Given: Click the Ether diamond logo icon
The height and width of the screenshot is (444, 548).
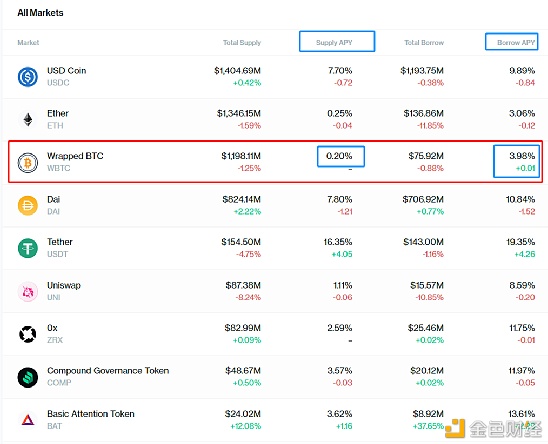Looking at the screenshot, I should click(28, 119).
